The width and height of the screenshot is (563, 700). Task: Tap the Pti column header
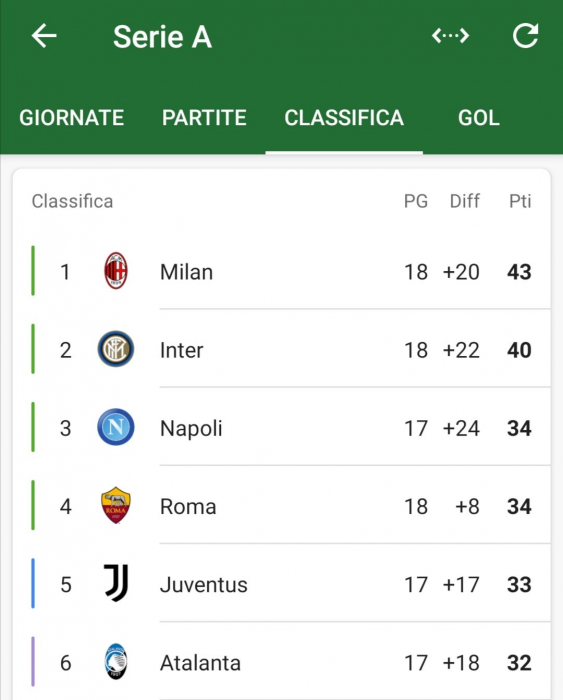point(520,201)
